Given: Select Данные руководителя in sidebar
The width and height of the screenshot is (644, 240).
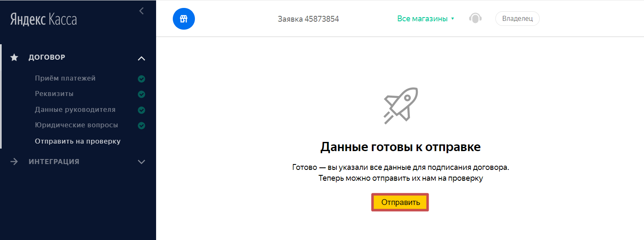Looking at the screenshot, I should click(x=75, y=109).
